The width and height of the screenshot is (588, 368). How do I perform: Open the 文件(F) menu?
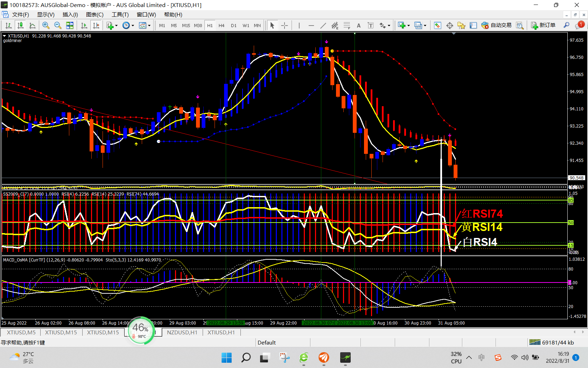click(20, 14)
